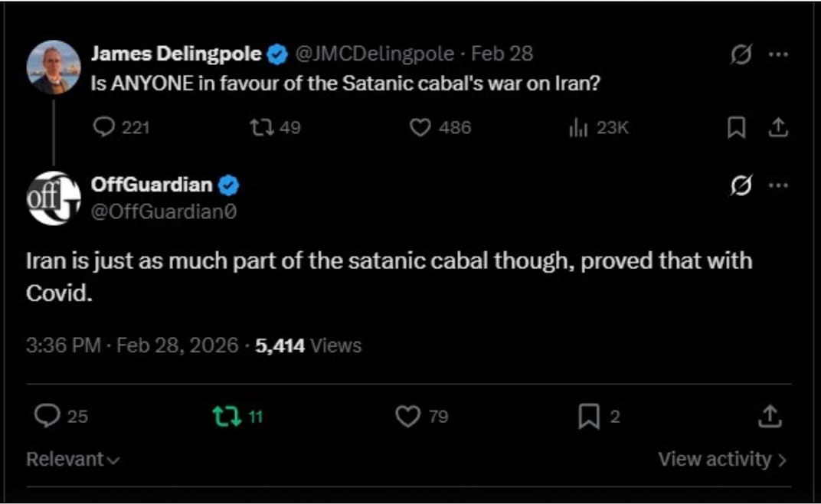821x504 pixels.
Task: Open James Delingpole's profile name
Action: coord(175,54)
